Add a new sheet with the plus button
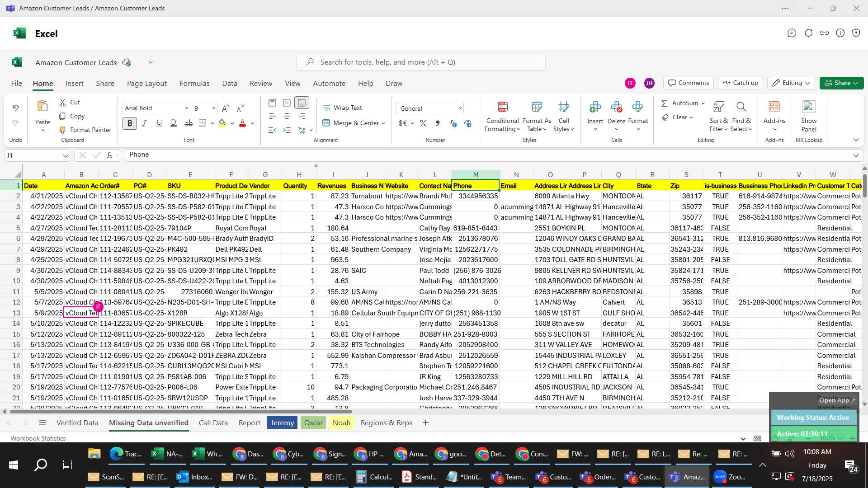The height and width of the screenshot is (488, 868). [x=425, y=423]
